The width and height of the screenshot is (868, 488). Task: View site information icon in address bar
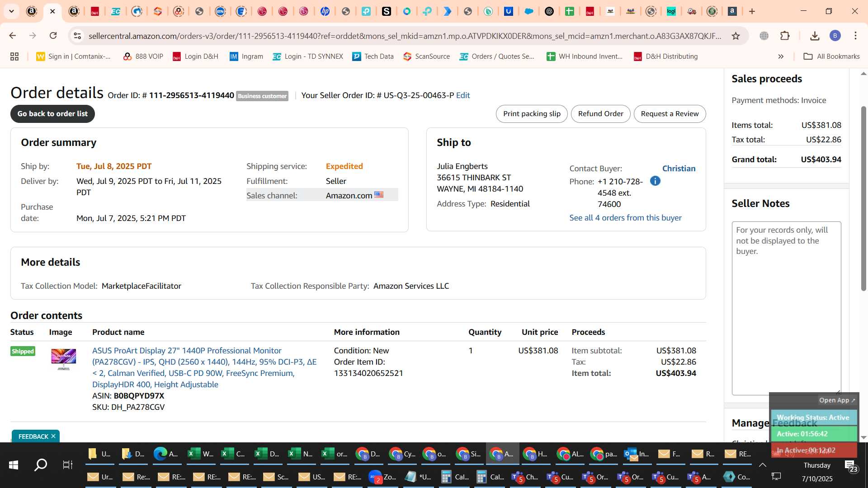click(x=77, y=36)
